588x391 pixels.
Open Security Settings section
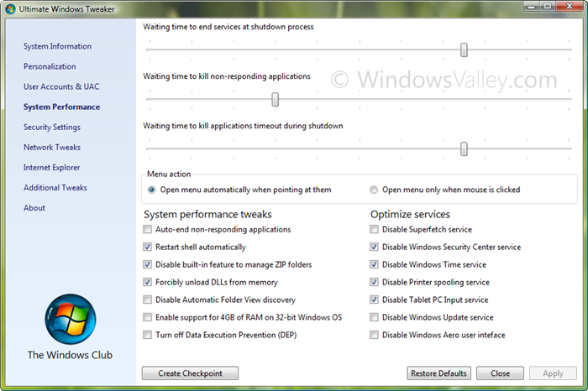pos(52,127)
